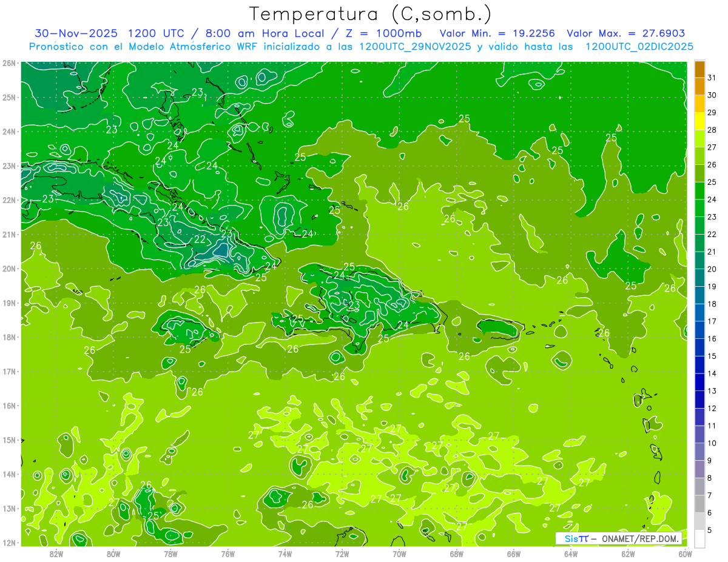
Task: Click the "24N" latitude axis label
Action: 8,132
